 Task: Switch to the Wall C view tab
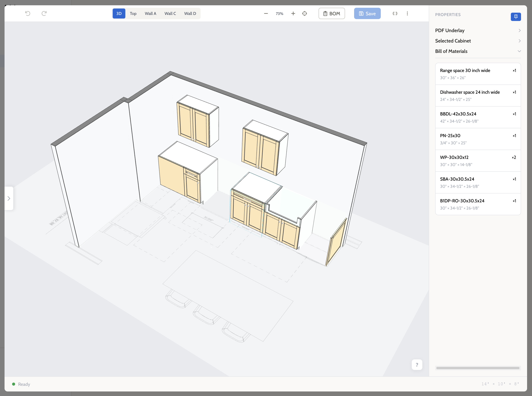(x=170, y=14)
